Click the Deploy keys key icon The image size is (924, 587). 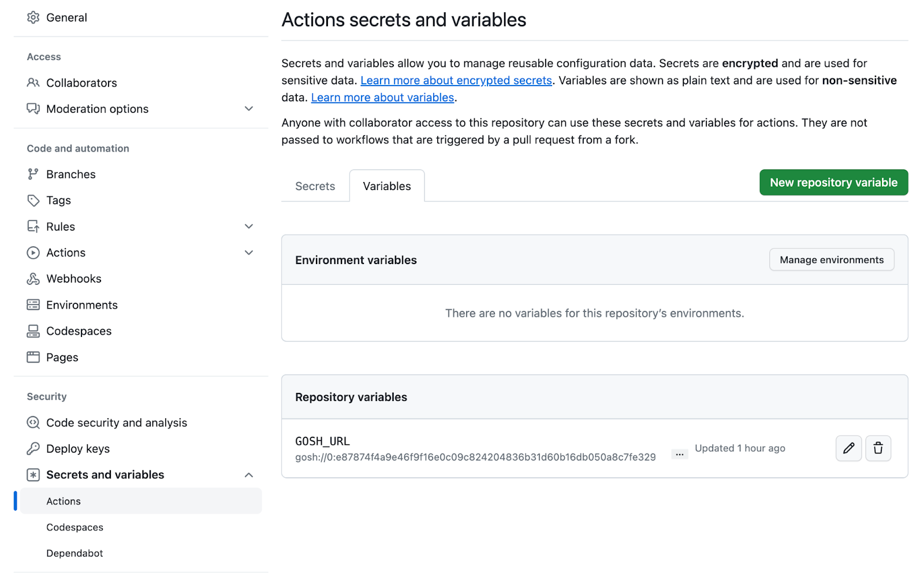point(33,449)
